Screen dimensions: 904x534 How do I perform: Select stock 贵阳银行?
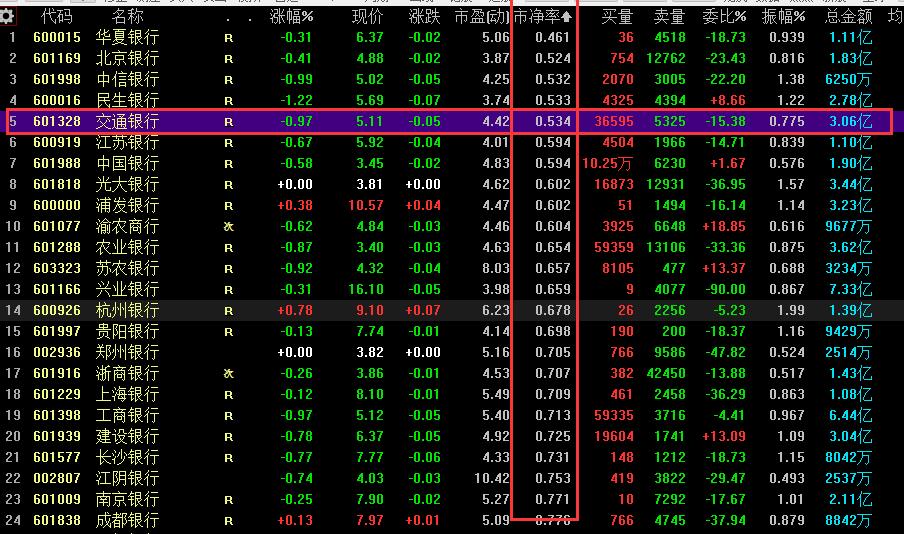pyautogui.click(x=127, y=332)
